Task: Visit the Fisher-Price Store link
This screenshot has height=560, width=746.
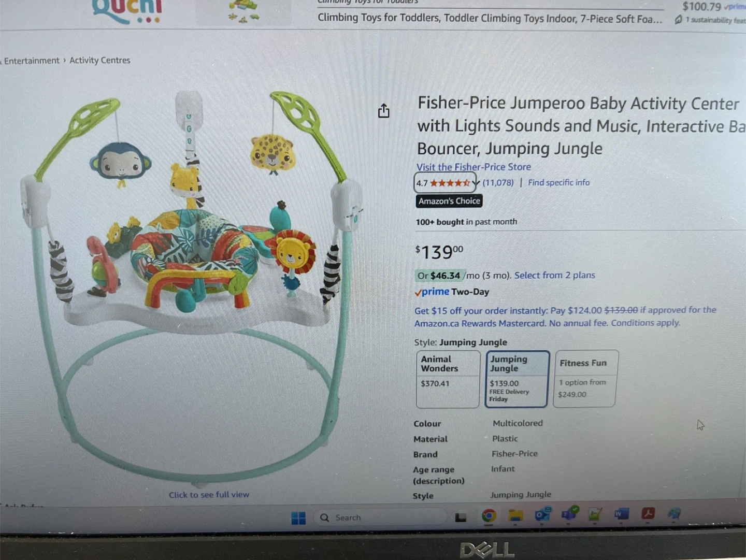Action: tap(474, 167)
